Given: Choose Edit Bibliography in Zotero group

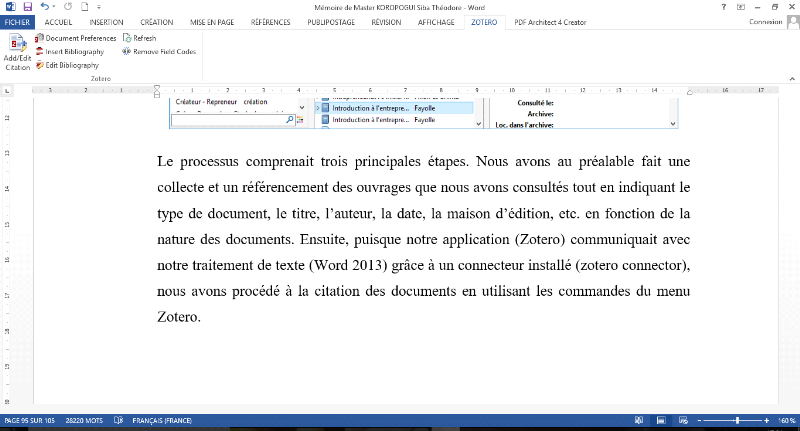Looking at the screenshot, I should (70, 65).
